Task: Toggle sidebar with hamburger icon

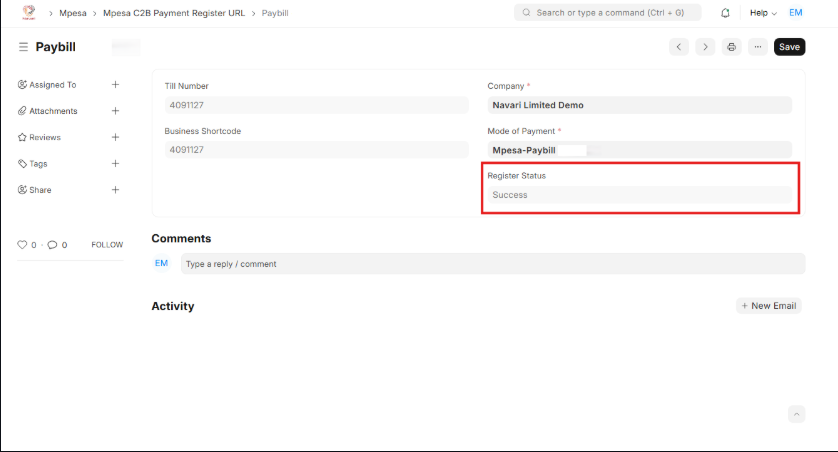Action: coord(23,47)
